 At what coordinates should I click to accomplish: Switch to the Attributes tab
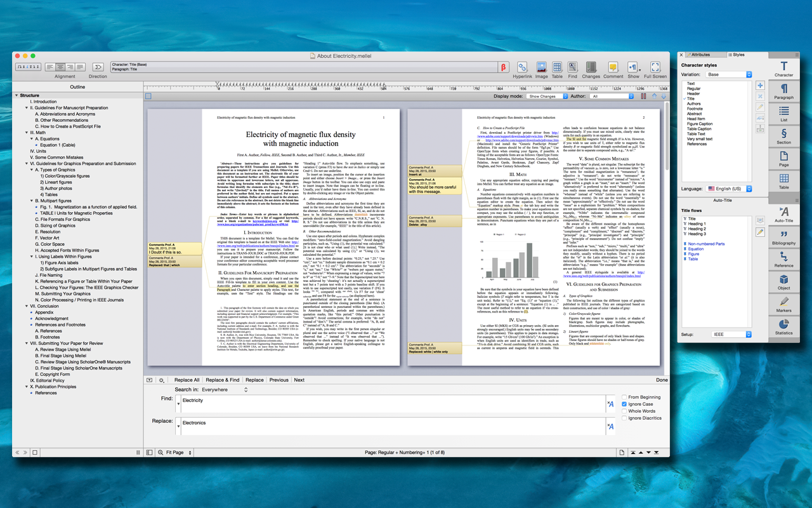tap(700, 55)
